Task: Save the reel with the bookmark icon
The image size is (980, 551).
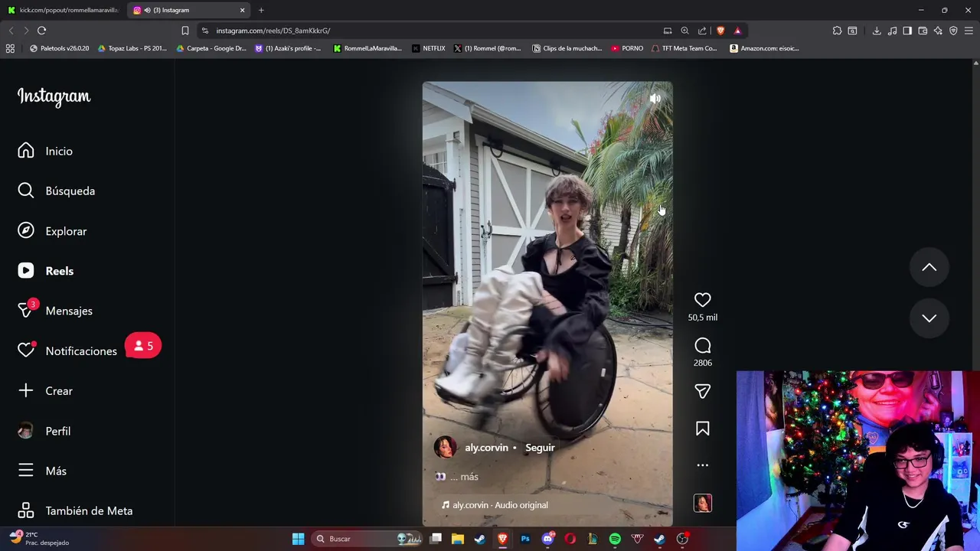Action: (702, 429)
